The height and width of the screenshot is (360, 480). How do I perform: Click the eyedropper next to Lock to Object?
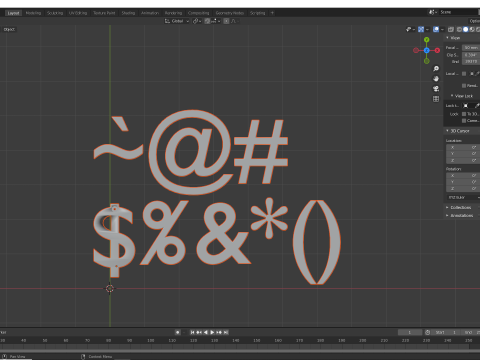[x=477, y=106]
